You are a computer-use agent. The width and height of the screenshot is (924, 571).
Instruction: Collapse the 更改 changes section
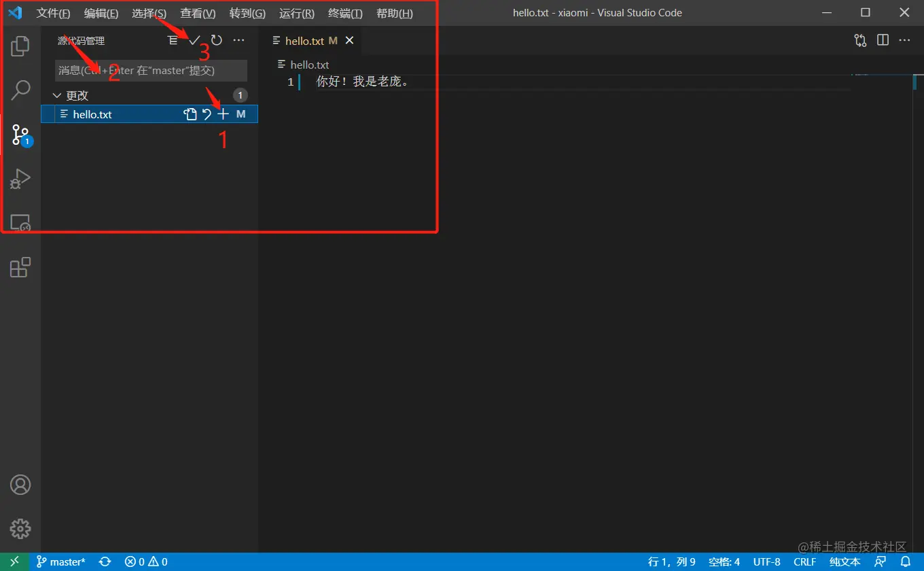(57, 96)
